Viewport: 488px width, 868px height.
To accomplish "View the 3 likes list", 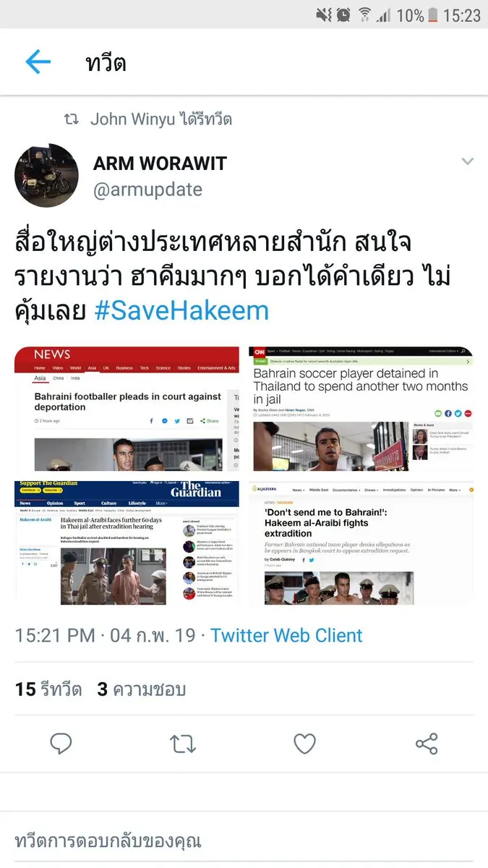I will pyautogui.click(x=142, y=689).
